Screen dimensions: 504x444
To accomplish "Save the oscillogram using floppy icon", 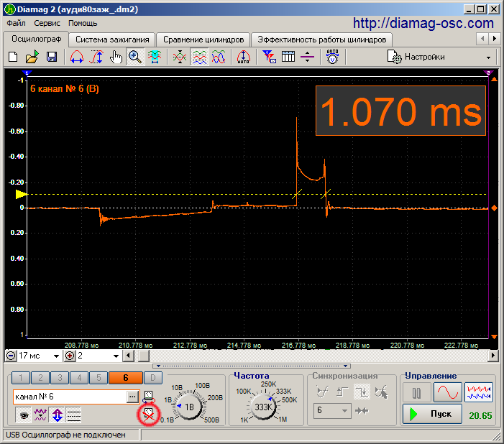I will point(52,57).
